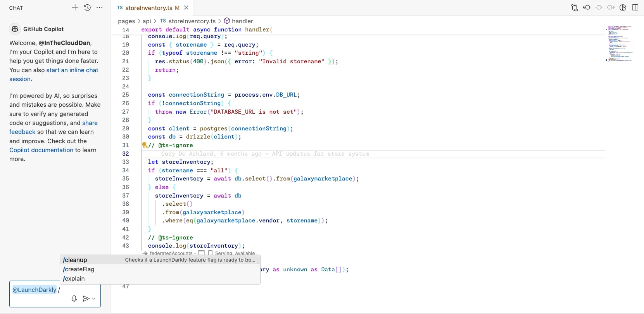Split the editor to the right
The height and width of the screenshot is (314, 644).
tap(635, 7)
